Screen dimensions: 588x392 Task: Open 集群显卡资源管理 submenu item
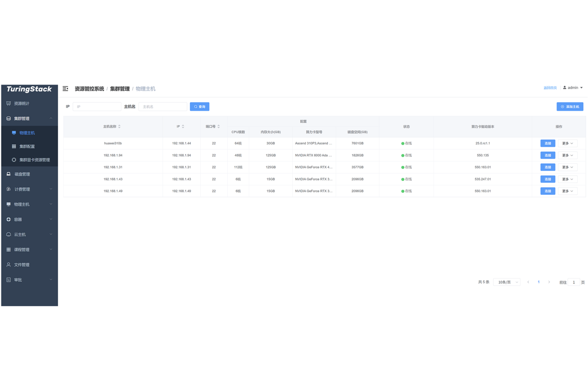(x=29, y=160)
